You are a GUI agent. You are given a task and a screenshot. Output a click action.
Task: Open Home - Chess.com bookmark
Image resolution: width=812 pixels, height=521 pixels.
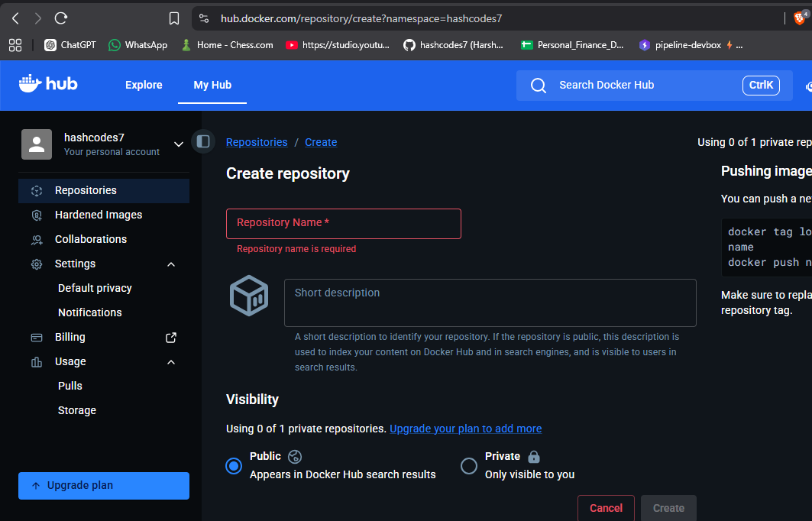[227, 45]
